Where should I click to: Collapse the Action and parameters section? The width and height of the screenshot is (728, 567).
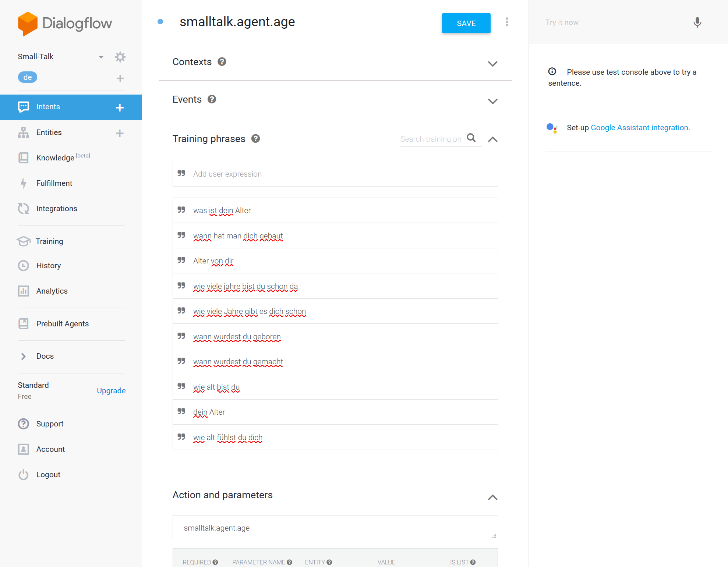[492, 497]
